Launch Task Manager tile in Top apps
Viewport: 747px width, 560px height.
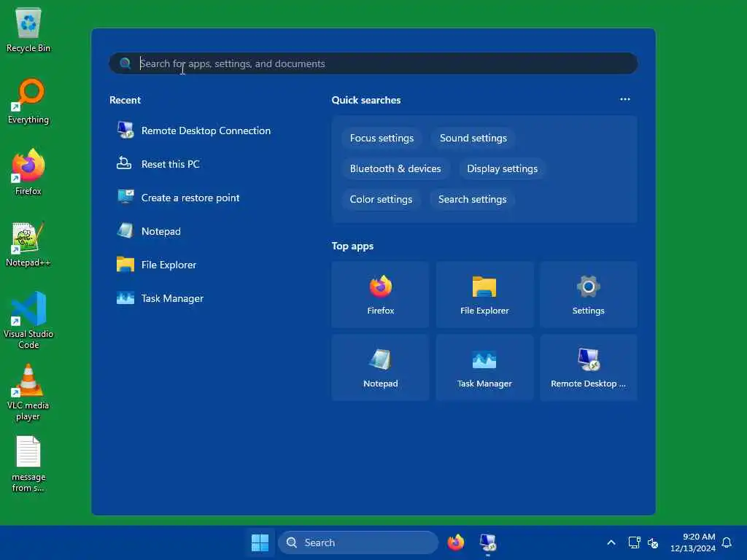[484, 367]
